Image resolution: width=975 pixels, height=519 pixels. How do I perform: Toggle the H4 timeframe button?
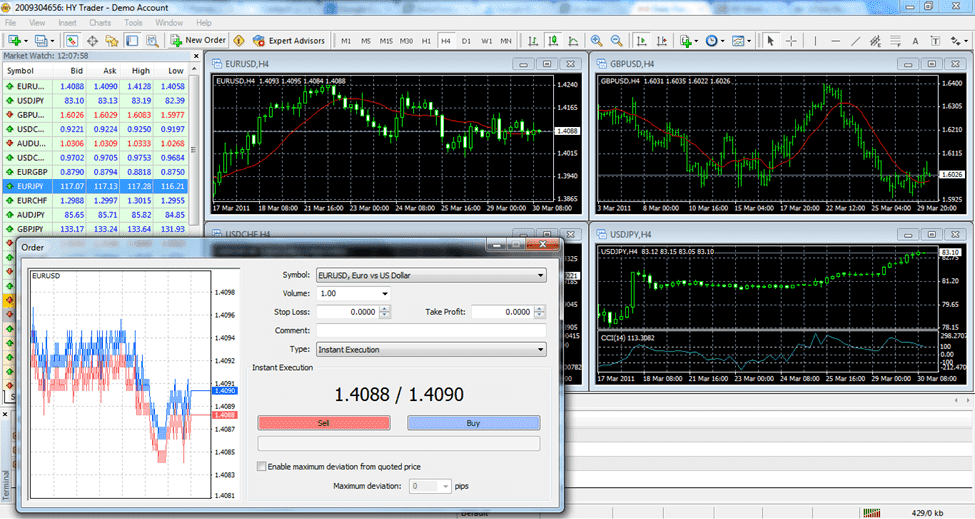tap(445, 41)
